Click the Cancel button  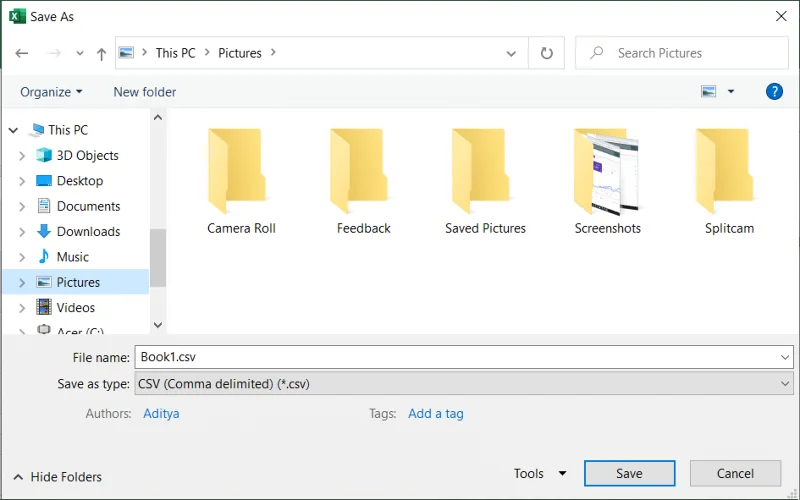[735, 473]
